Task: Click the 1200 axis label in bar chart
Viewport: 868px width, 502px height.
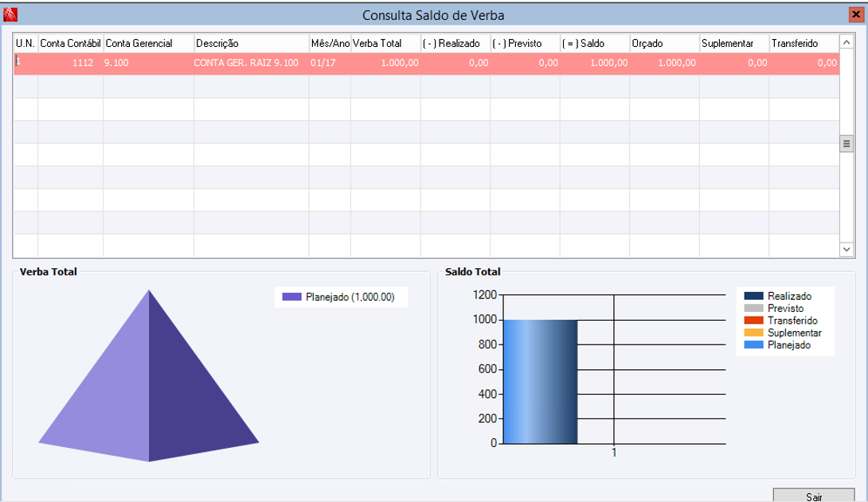Action: (485, 295)
